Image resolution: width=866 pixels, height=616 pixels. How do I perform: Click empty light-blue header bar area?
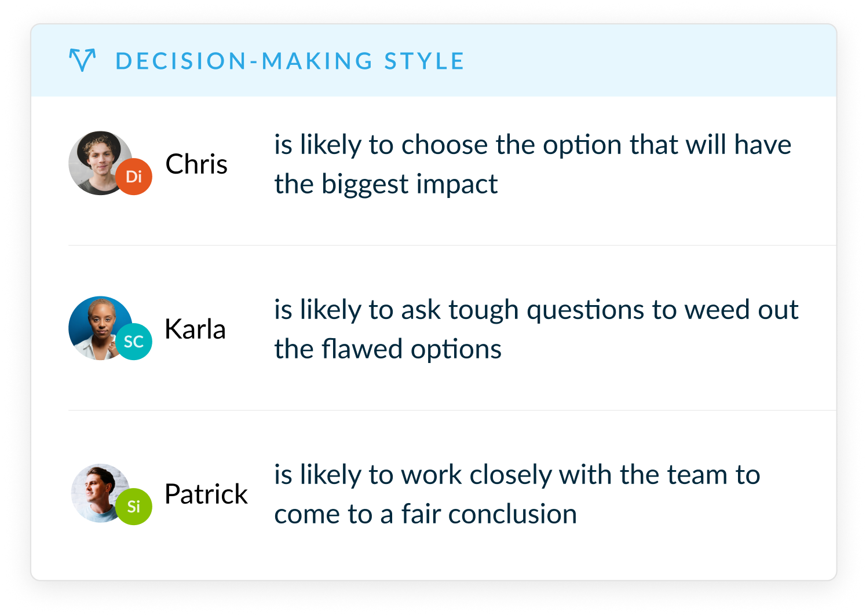coord(649,61)
